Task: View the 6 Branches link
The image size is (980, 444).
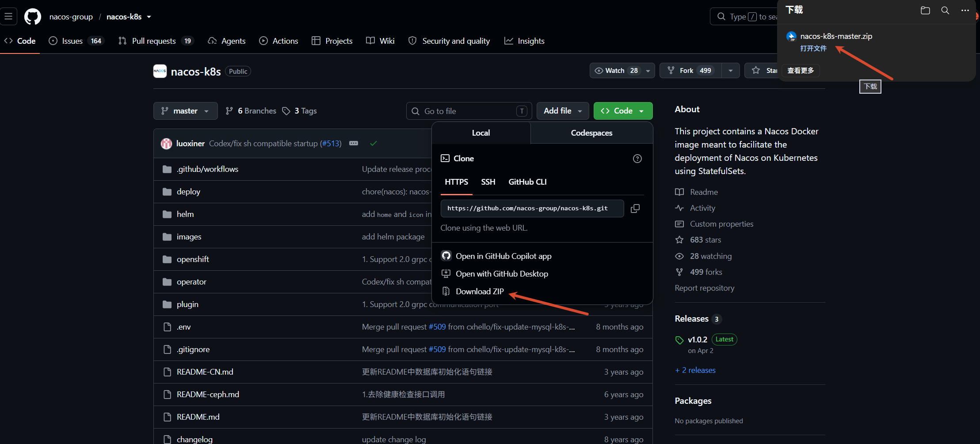Action: [251, 111]
